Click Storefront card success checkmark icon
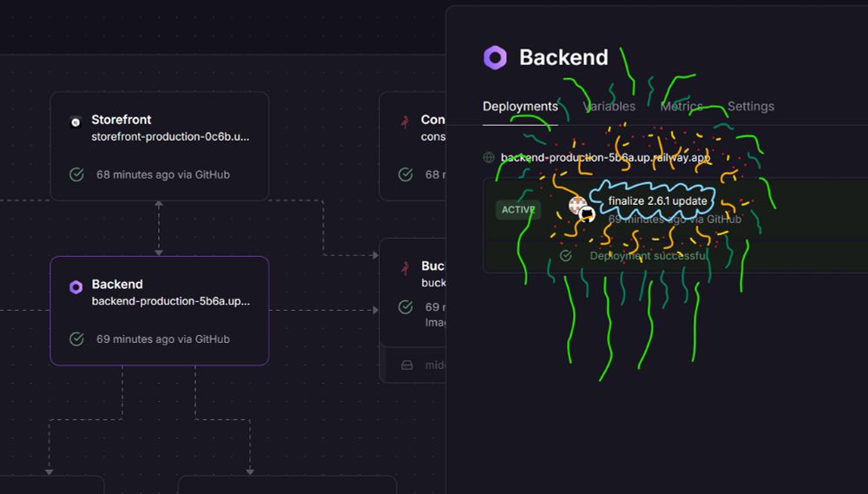Image resolution: width=868 pixels, height=494 pixels. [x=76, y=175]
